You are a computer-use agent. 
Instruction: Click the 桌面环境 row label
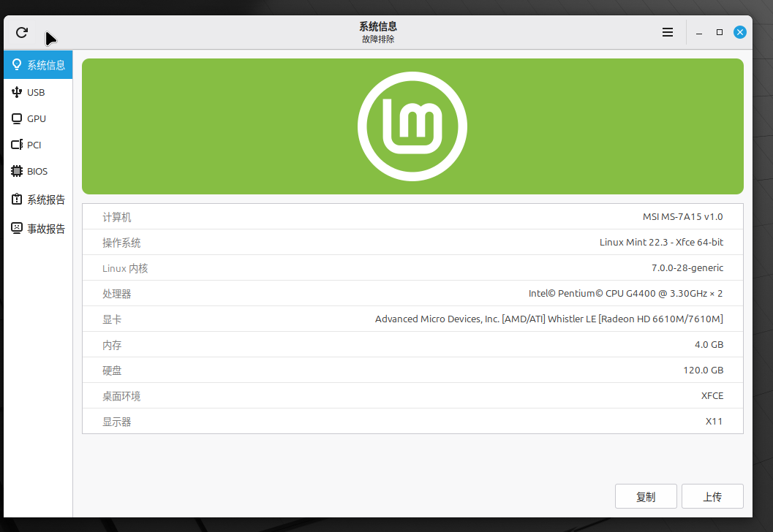pyautogui.click(x=121, y=397)
